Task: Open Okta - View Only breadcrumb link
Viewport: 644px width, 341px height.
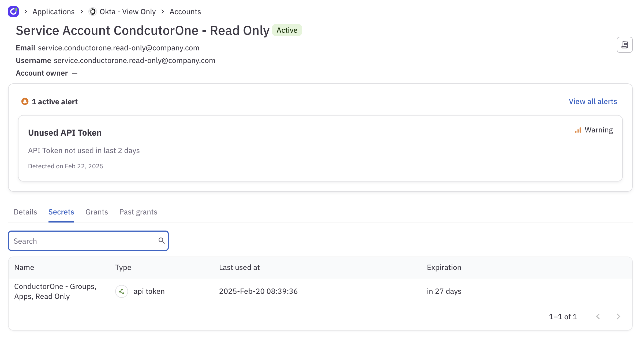Action: click(x=128, y=11)
